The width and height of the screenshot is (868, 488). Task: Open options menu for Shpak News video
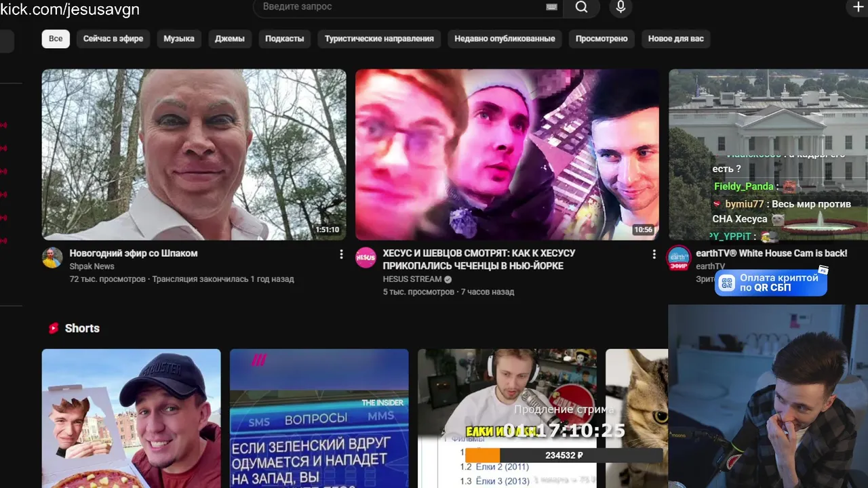[x=341, y=254]
